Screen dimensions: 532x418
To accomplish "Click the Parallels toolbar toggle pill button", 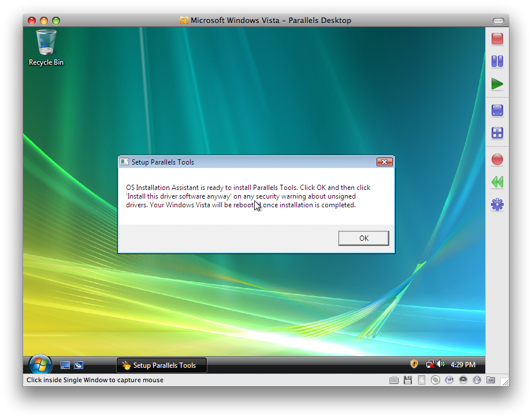I will pyautogui.click(x=498, y=21).
